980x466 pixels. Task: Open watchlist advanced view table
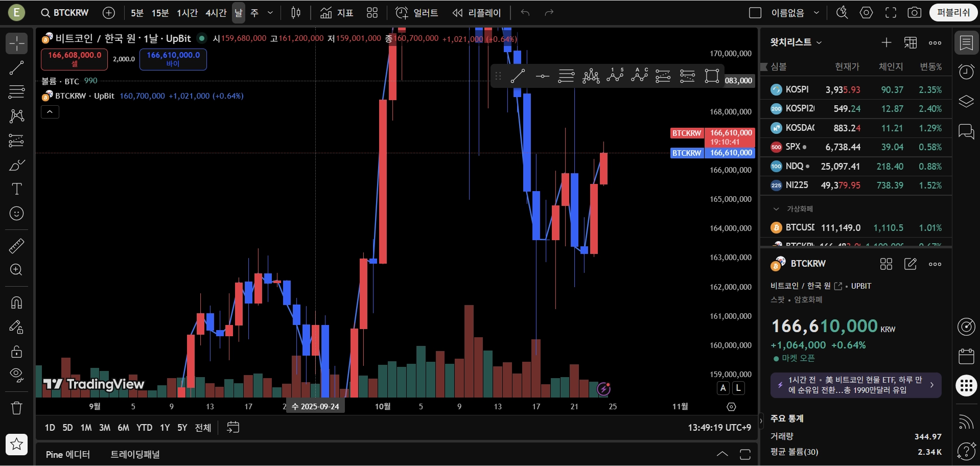tap(911, 42)
